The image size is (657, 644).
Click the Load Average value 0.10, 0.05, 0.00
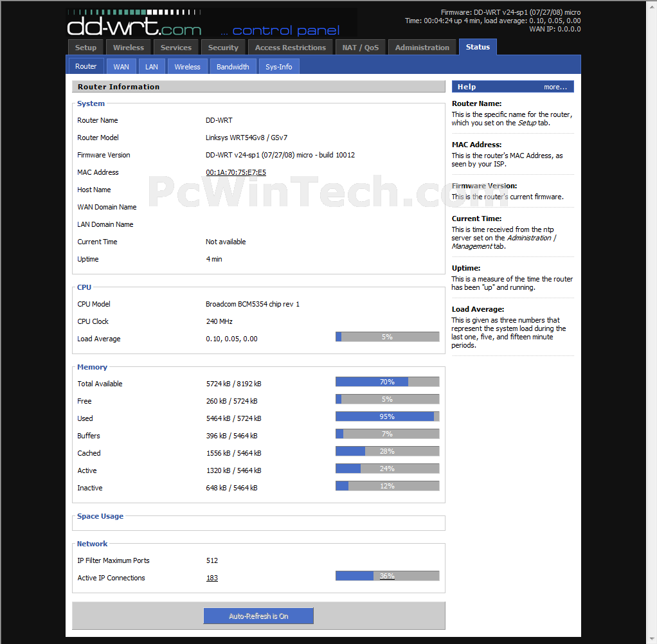click(231, 339)
